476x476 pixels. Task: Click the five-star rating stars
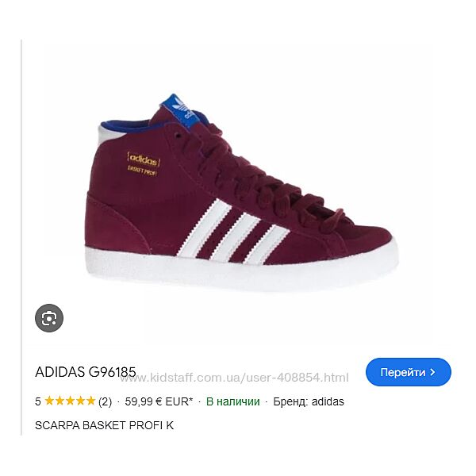70,401
